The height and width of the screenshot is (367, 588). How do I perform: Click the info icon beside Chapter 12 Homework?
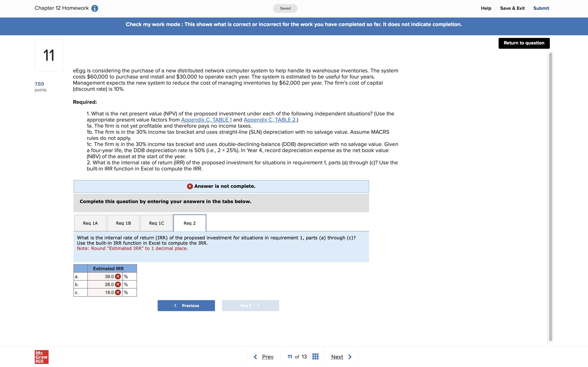click(x=95, y=9)
